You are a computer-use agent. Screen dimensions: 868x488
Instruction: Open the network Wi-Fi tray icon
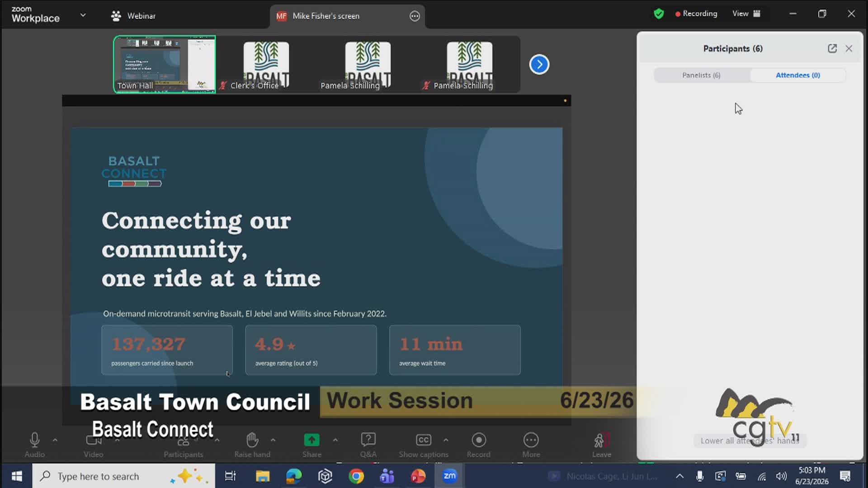coord(762,476)
